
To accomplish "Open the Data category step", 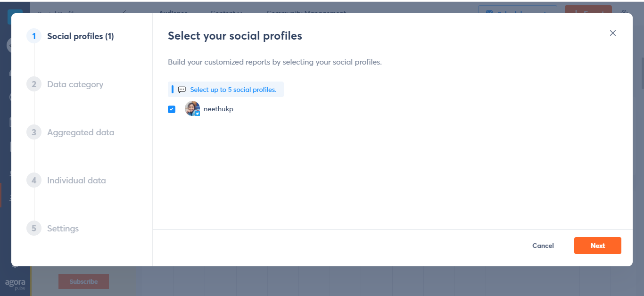I will click(x=75, y=84).
